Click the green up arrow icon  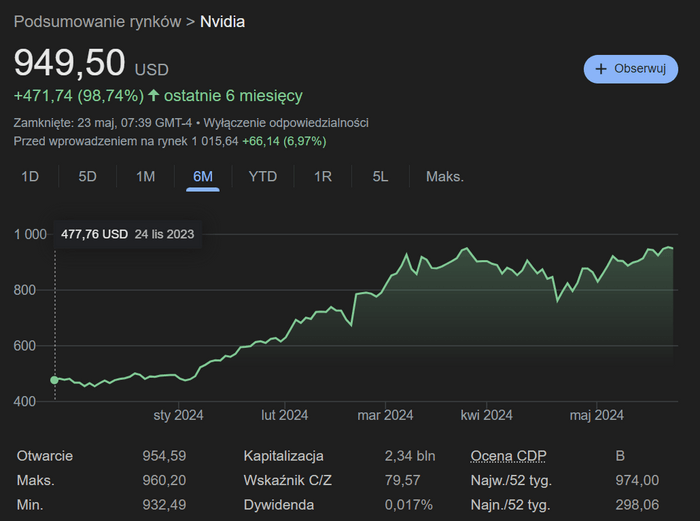pyautogui.click(x=154, y=95)
